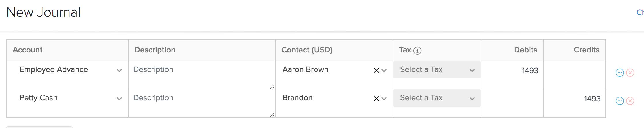The height and width of the screenshot is (128, 644).
Task: Expand the Petty Cash account dropdown
Action: pos(119,99)
